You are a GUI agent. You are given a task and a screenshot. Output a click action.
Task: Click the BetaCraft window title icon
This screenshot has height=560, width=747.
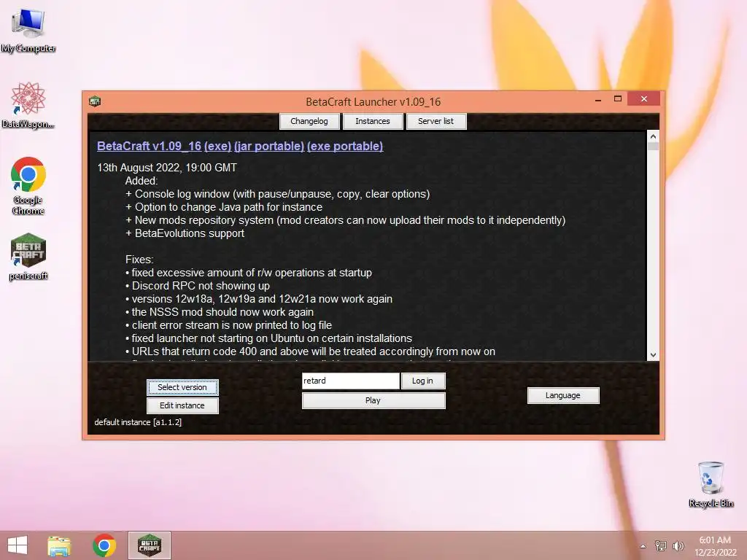pyautogui.click(x=95, y=101)
